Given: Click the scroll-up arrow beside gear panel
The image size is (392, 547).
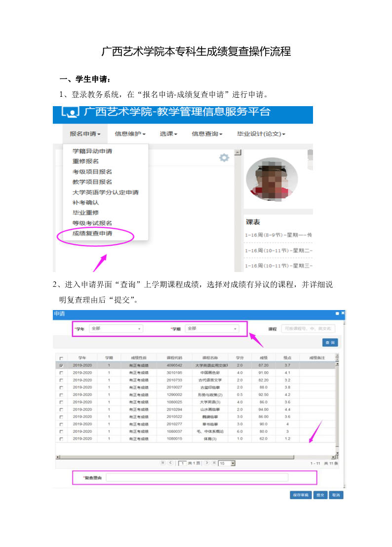Looking at the screenshot, I should (237, 153).
